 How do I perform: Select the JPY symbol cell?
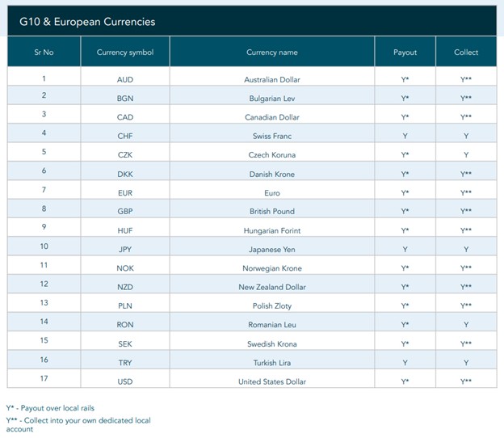(x=124, y=249)
